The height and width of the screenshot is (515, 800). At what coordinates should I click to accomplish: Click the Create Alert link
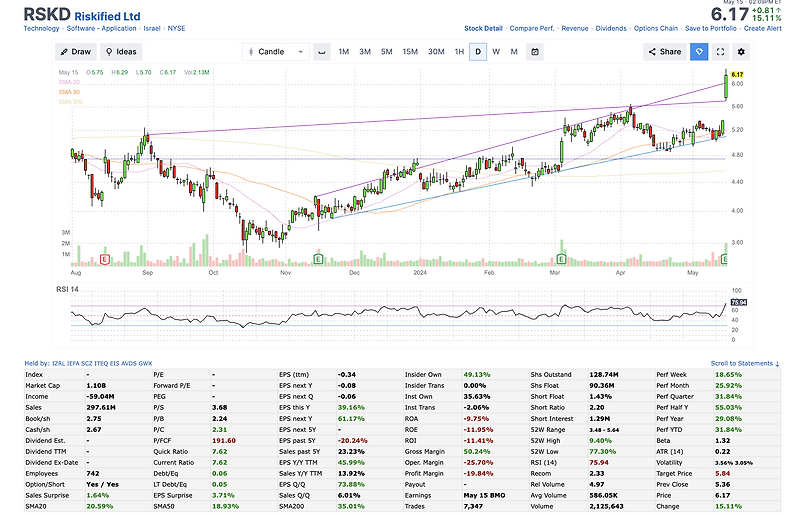point(762,29)
